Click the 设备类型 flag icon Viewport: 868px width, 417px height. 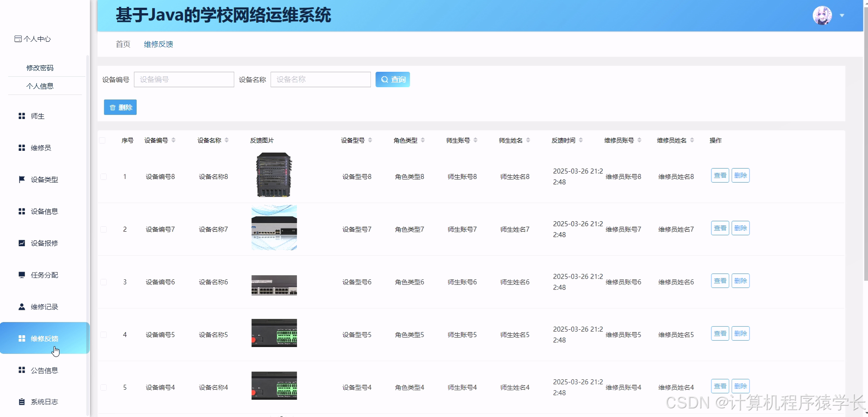tap(21, 179)
